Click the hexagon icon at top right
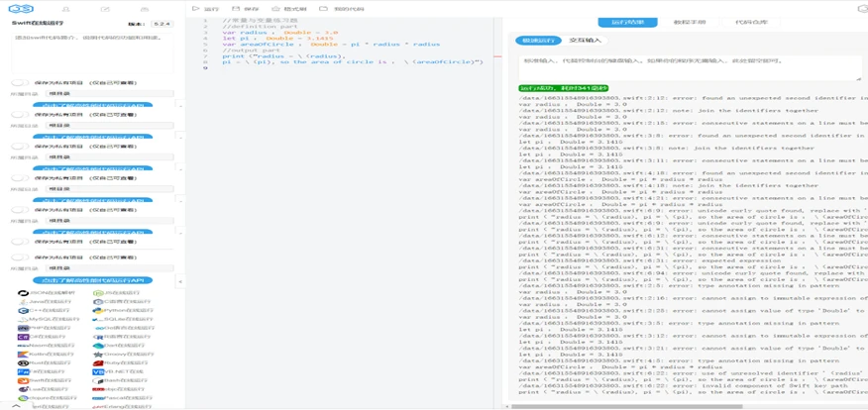Screen dimensions: 868x410 [x=862, y=8]
